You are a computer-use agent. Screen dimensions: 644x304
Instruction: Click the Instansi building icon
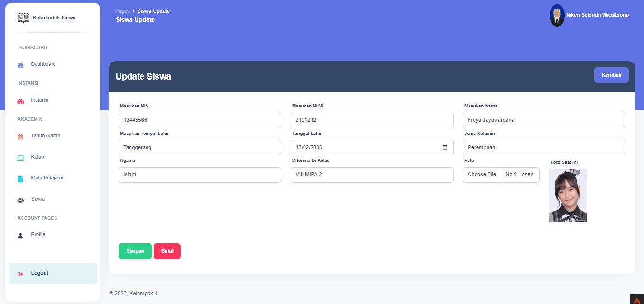20,101
